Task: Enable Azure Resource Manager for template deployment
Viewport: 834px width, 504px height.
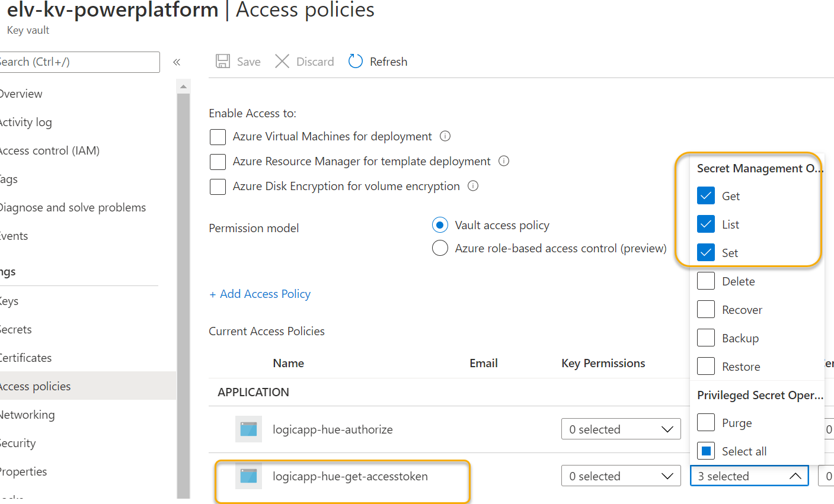Action: (x=218, y=162)
